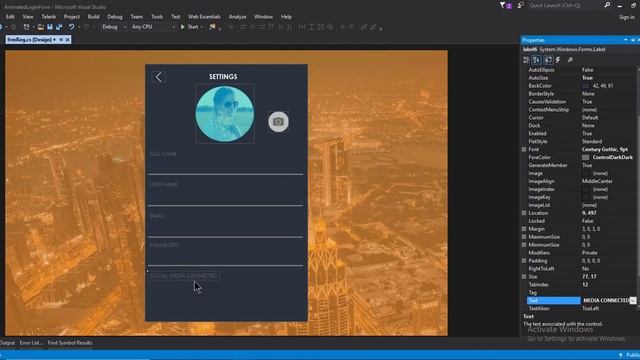Open the View menu

28,17
